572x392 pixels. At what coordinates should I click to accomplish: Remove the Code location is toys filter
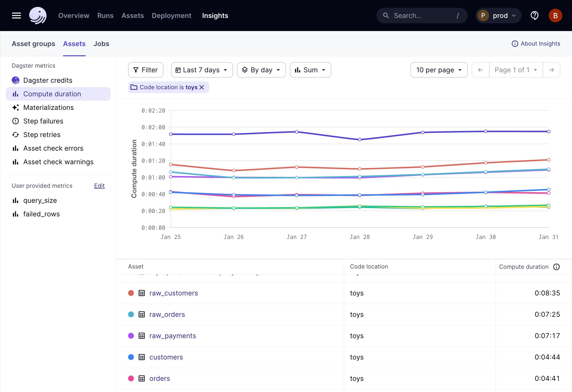202,87
